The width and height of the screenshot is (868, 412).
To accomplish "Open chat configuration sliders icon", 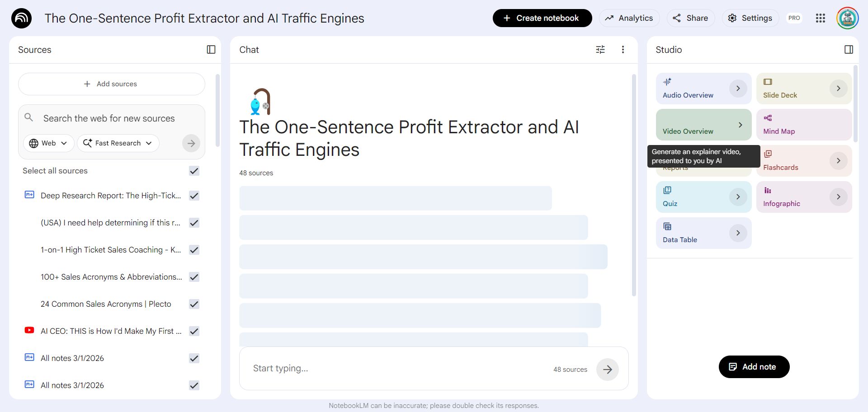I will point(600,50).
